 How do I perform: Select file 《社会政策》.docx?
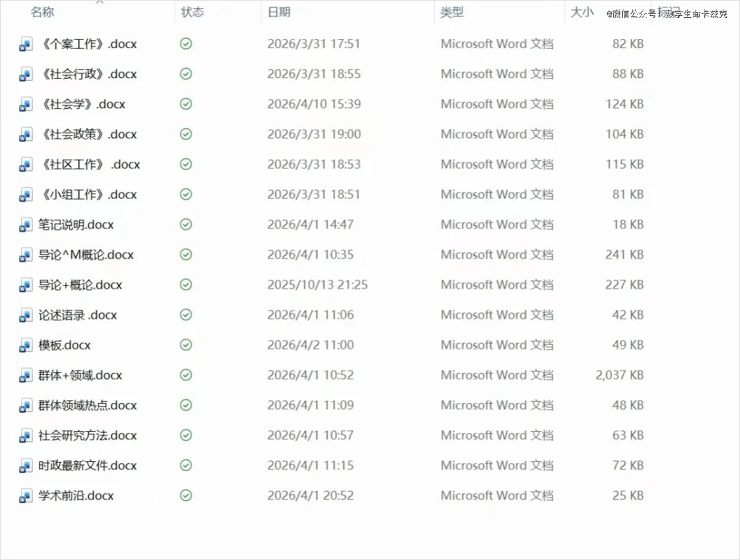89,134
